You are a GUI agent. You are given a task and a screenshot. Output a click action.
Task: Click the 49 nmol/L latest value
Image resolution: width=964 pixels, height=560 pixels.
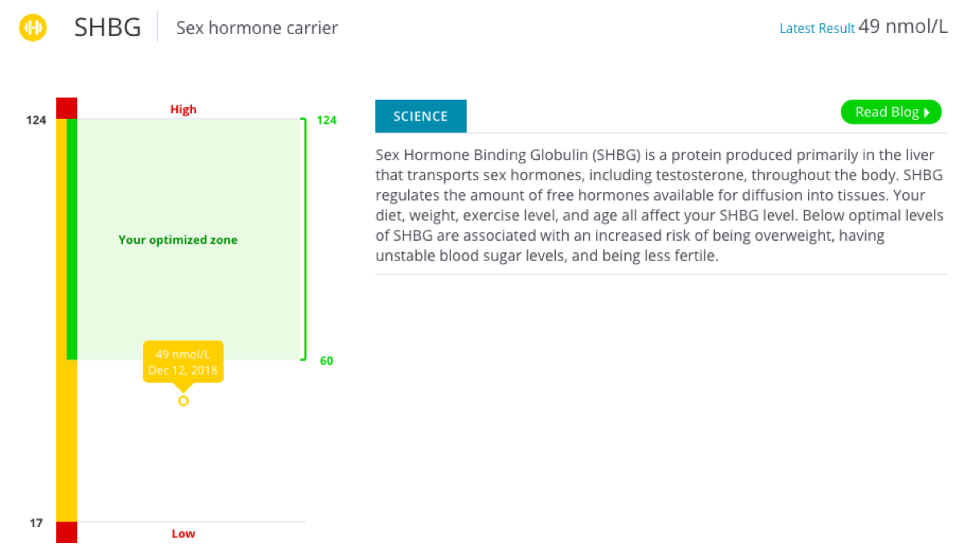coord(904,27)
